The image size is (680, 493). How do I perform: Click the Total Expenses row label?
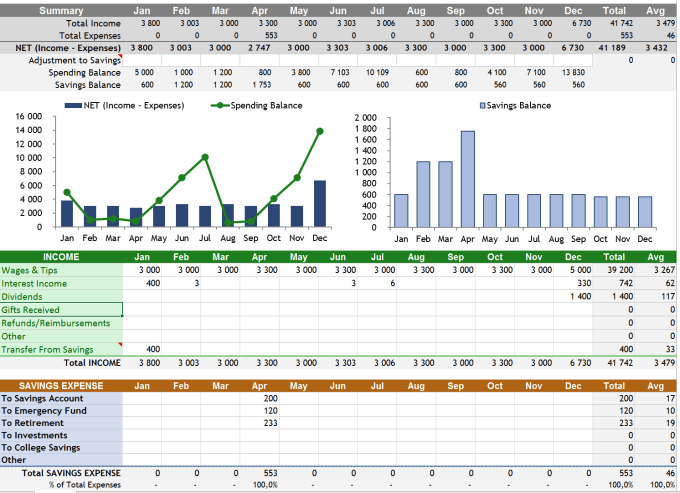(90, 36)
